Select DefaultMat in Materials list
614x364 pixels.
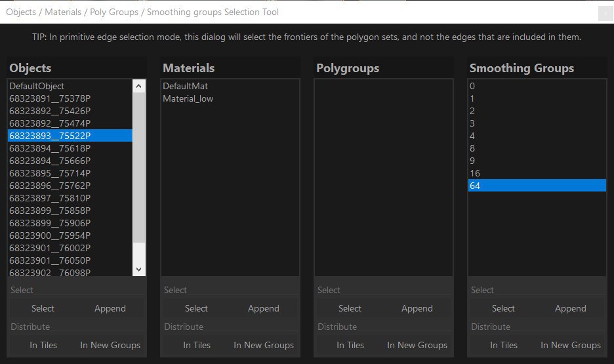coord(230,86)
